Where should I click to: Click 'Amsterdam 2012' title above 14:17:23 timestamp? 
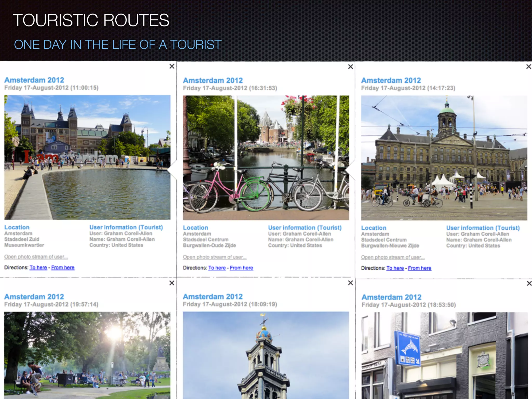click(391, 80)
